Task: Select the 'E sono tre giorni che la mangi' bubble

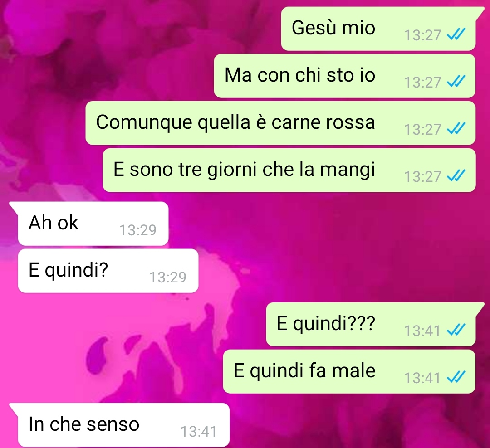Action: (289, 170)
